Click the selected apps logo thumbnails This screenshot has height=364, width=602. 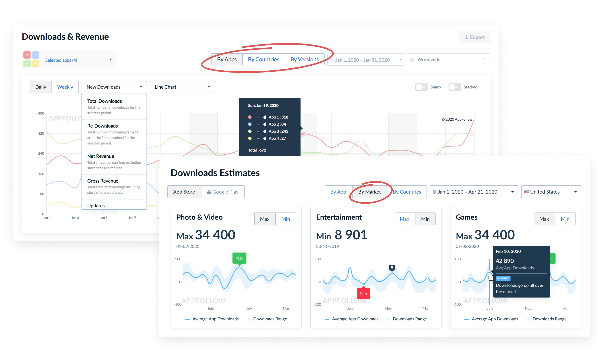click(x=31, y=59)
